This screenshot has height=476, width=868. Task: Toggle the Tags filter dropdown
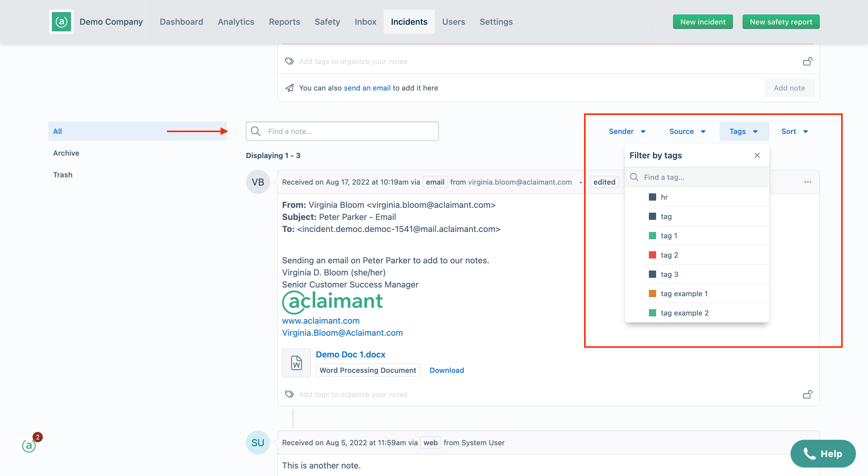click(744, 131)
